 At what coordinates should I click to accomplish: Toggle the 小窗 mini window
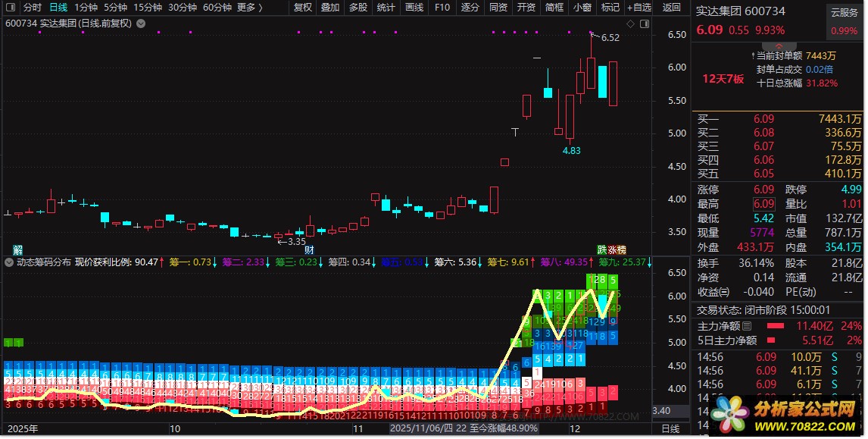coord(582,8)
